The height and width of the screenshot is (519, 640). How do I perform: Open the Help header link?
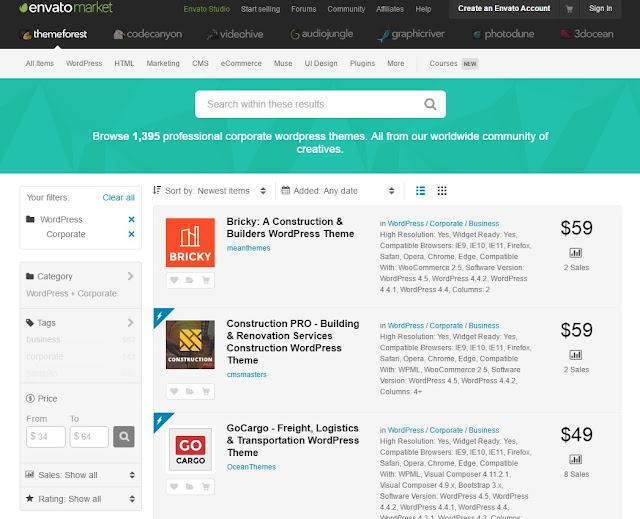coord(423,9)
